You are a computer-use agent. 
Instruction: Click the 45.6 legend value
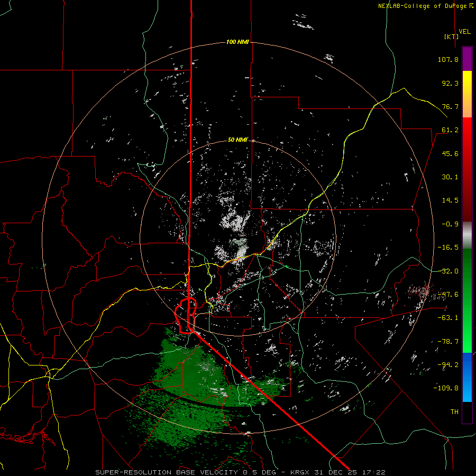click(450, 153)
